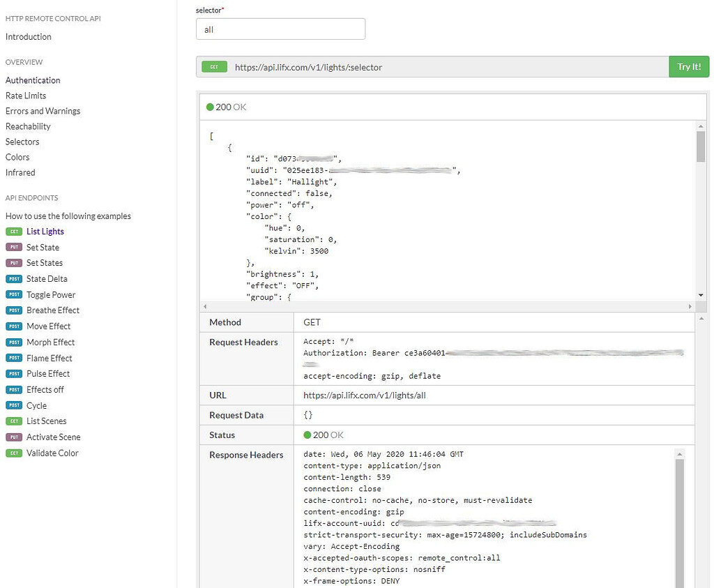Select Set States endpoint
This screenshot has height=588, width=714.
tap(45, 263)
